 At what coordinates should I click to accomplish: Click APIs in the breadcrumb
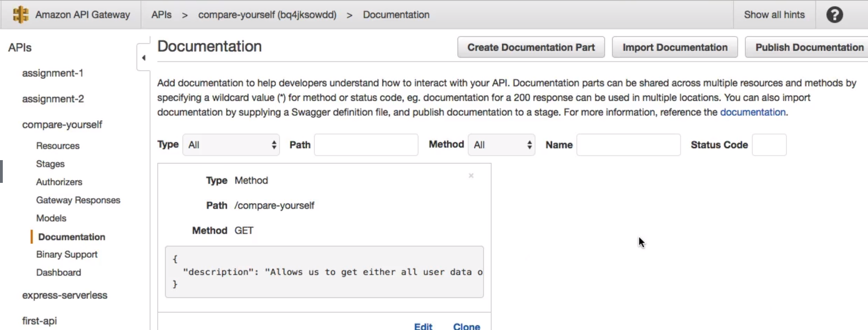point(162,15)
